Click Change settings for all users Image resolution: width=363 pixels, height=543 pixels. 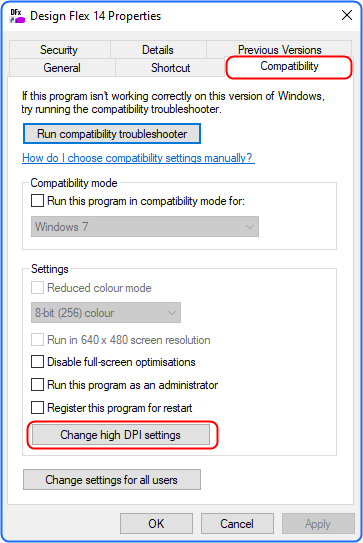click(x=112, y=480)
